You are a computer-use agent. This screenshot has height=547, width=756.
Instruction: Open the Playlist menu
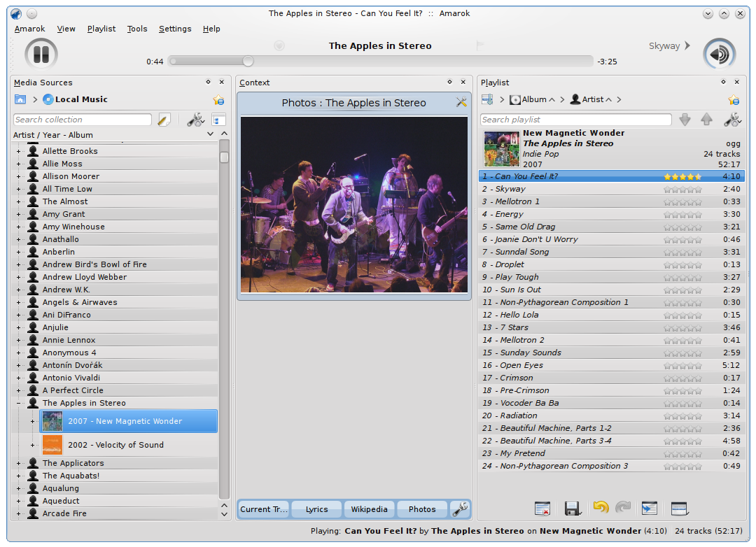click(101, 29)
